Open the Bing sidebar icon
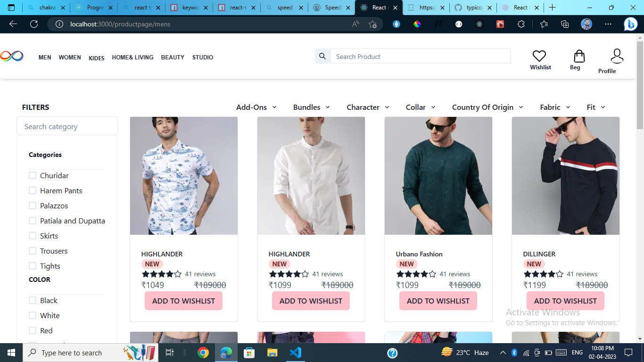Viewport: 644px width, 362px height. 630,24
